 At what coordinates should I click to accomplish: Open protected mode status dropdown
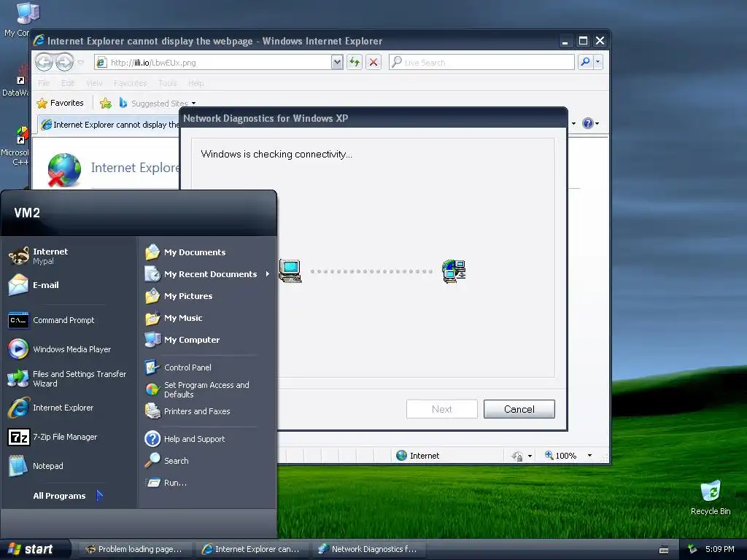tap(530, 456)
